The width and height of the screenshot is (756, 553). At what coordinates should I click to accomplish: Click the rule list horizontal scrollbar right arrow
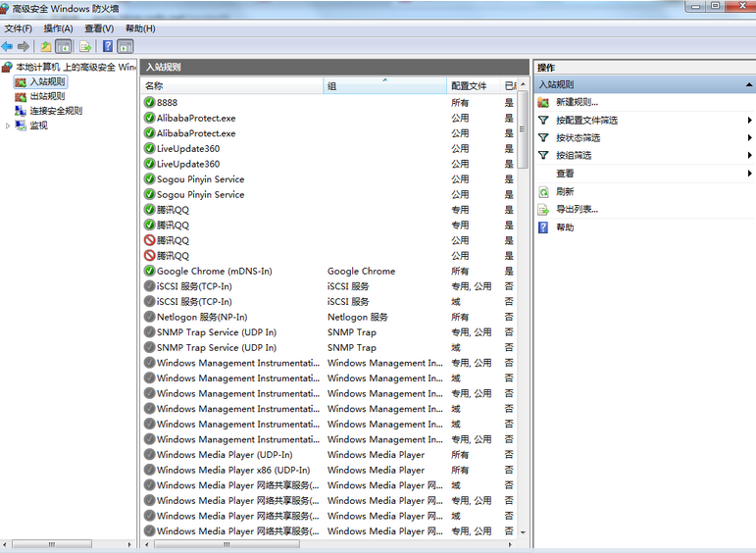tap(510, 544)
